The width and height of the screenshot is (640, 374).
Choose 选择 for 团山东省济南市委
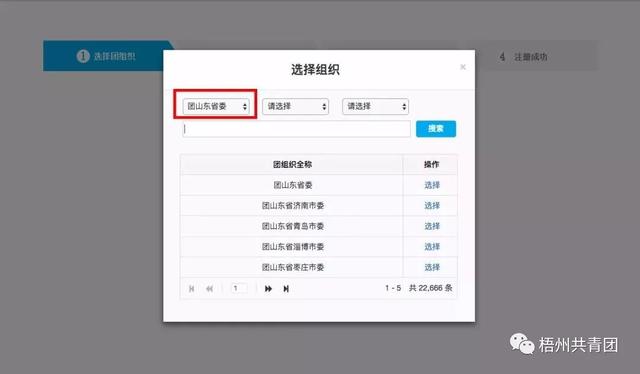(x=432, y=206)
